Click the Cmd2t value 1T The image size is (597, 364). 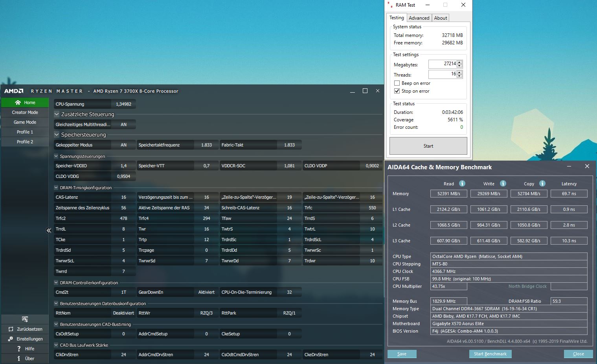point(123,292)
